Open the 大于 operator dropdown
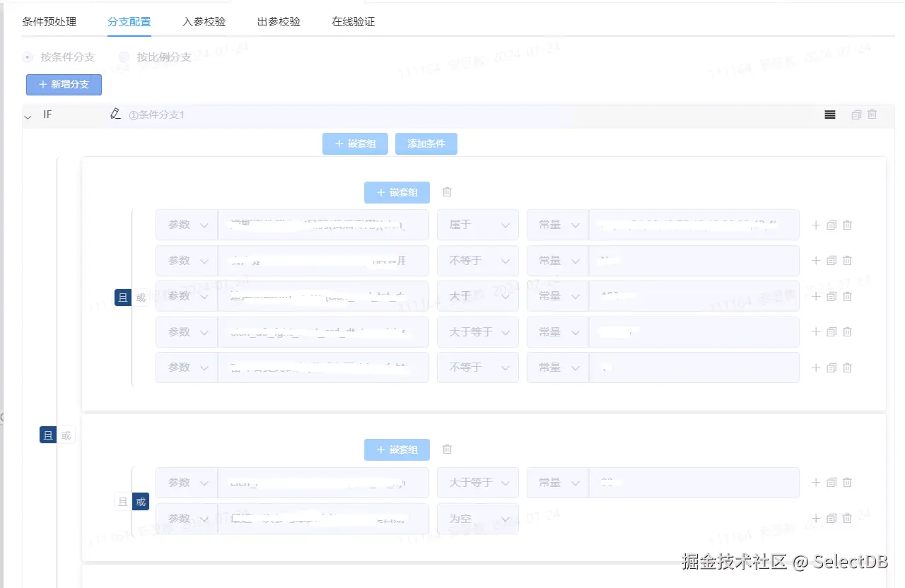Viewport: 905px width, 588px height. pyautogui.click(x=477, y=296)
